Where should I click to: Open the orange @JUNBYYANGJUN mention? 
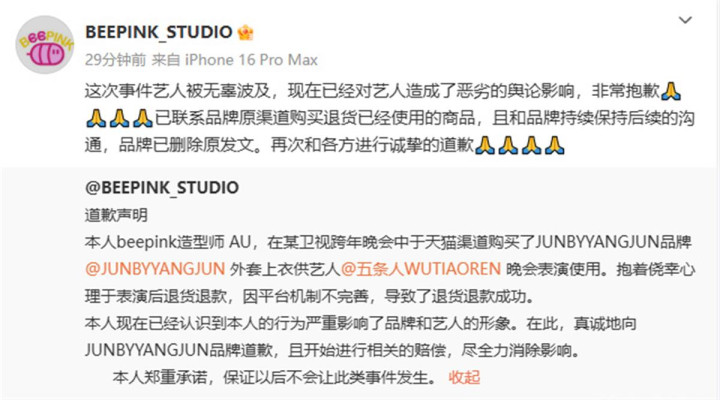point(155,269)
